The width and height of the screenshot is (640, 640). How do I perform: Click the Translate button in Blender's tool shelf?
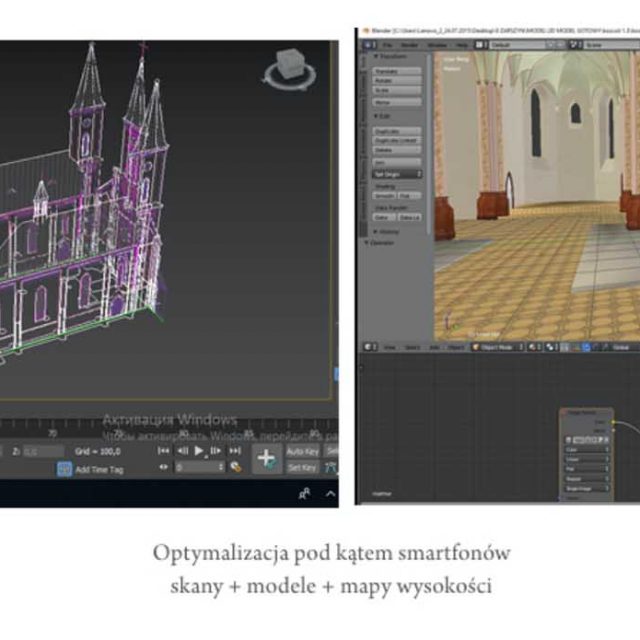[396, 72]
